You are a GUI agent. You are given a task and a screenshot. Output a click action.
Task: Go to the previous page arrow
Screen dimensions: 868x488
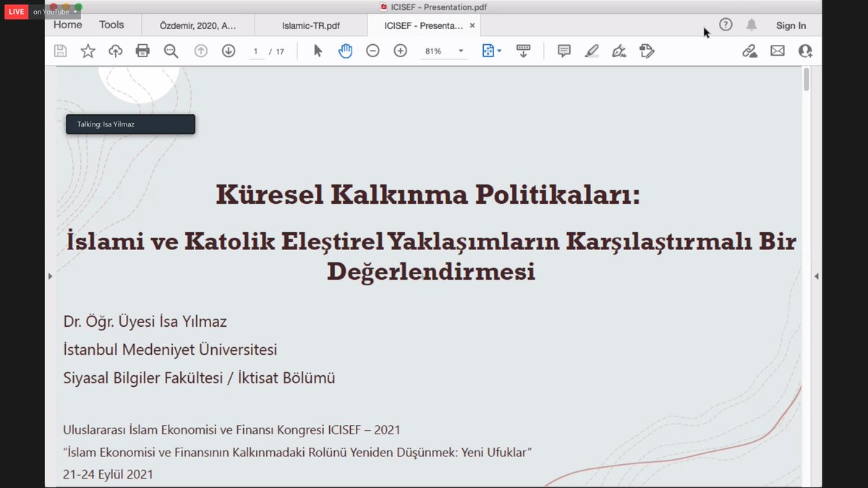[x=201, y=51]
